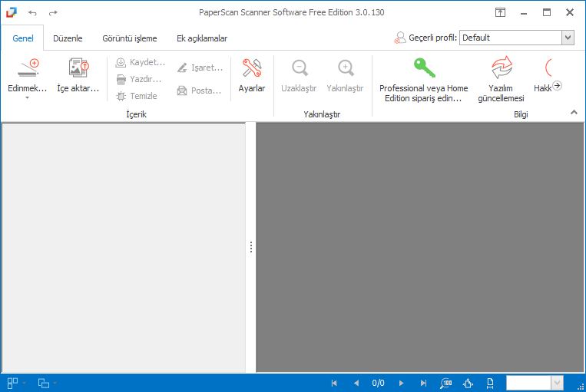The image size is (586, 392).
Task: Go to the first page
Action: (334, 383)
